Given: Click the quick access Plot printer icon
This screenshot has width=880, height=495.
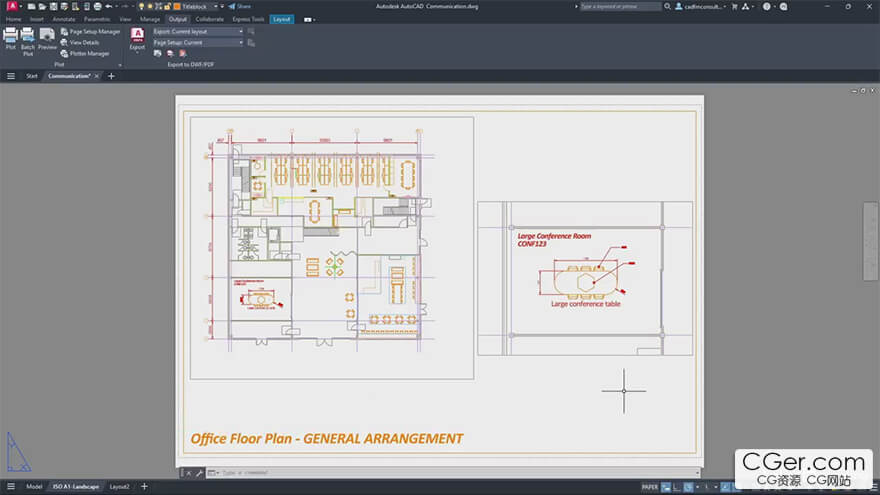Looking at the screenshot, I should (98, 7).
